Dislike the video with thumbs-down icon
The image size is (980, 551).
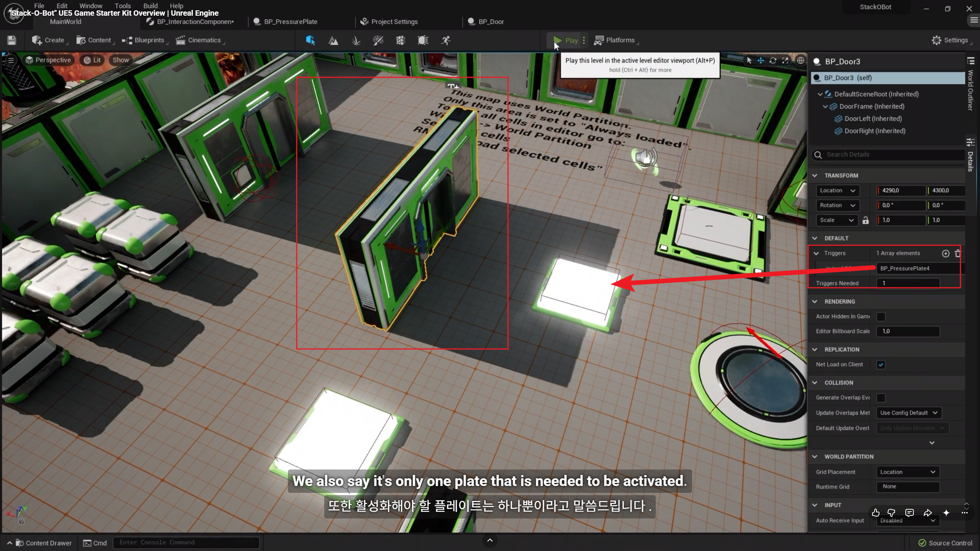click(x=892, y=513)
